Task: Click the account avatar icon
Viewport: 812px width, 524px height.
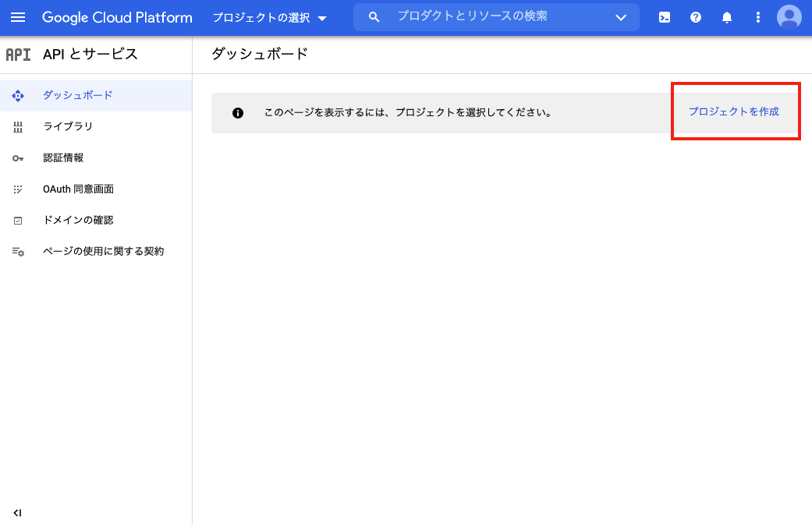Action: pyautogui.click(x=788, y=16)
